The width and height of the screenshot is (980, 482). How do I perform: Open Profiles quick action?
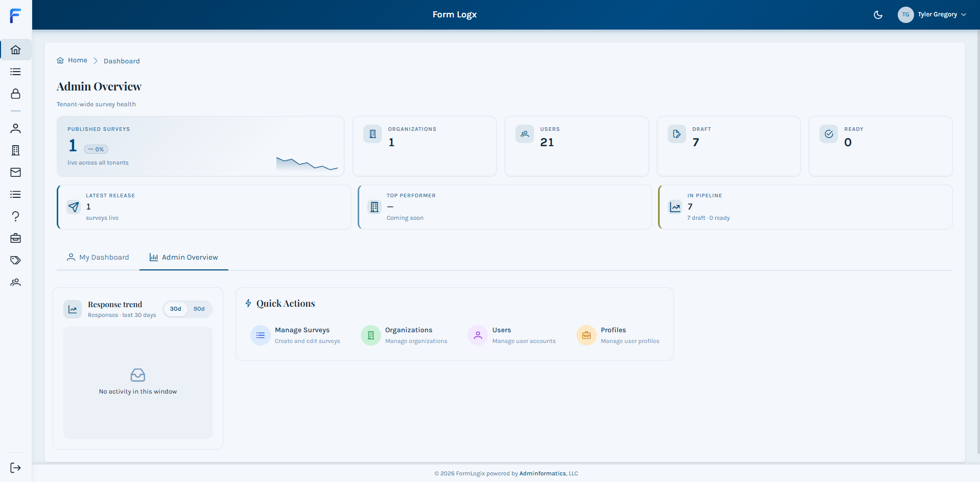click(618, 335)
